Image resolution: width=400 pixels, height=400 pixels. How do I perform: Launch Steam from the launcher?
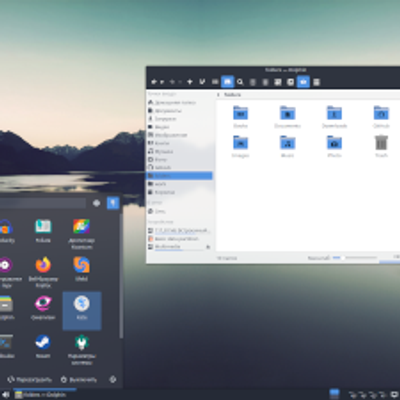click(43, 347)
